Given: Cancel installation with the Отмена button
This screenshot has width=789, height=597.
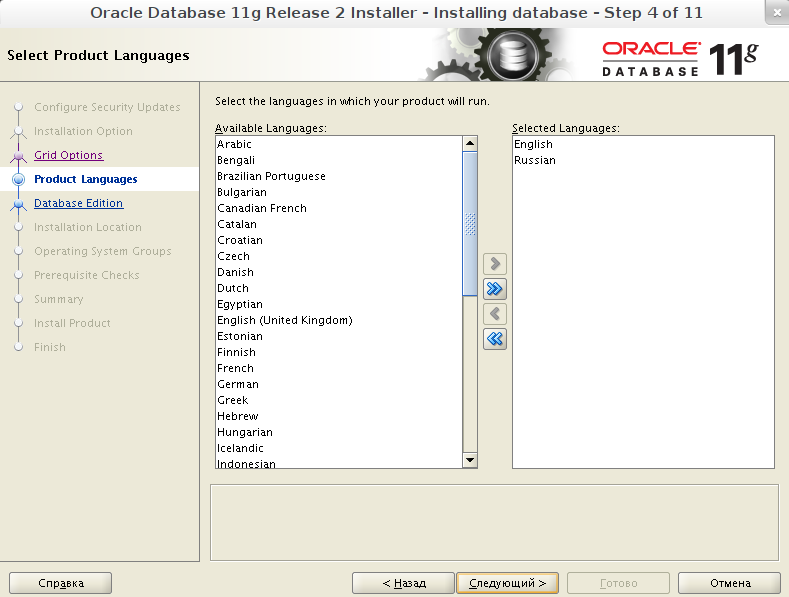Looking at the screenshot, I should pos(729,583).
